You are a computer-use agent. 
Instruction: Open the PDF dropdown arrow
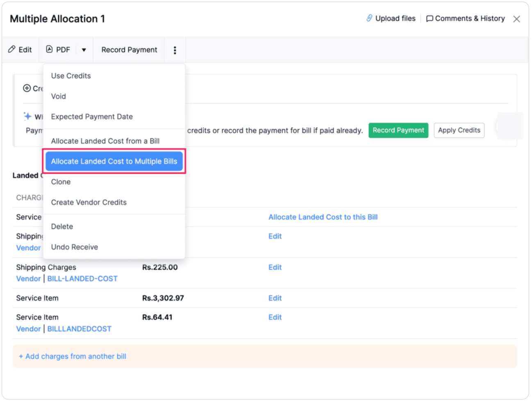point(84,50)
